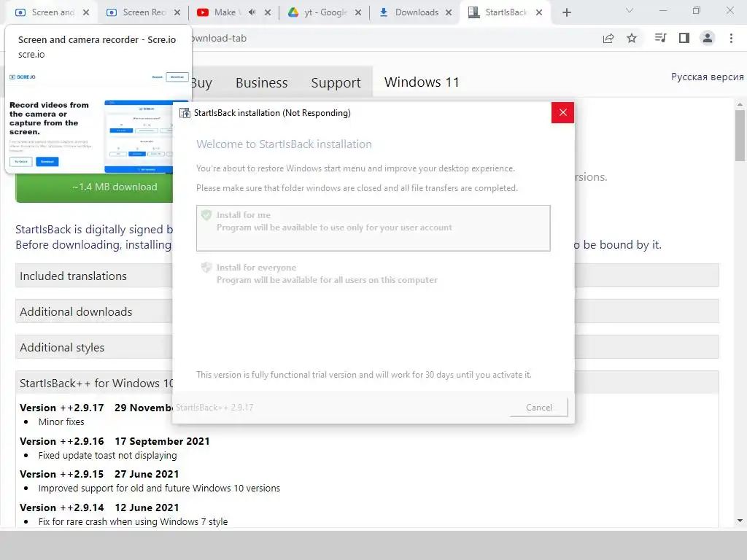Select 'Version ++2.9.16' heading
The image size is (747, 560).
61,441
